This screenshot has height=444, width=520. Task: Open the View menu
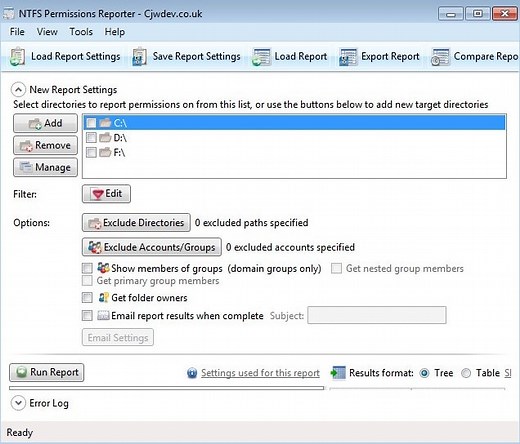[47, 32]
